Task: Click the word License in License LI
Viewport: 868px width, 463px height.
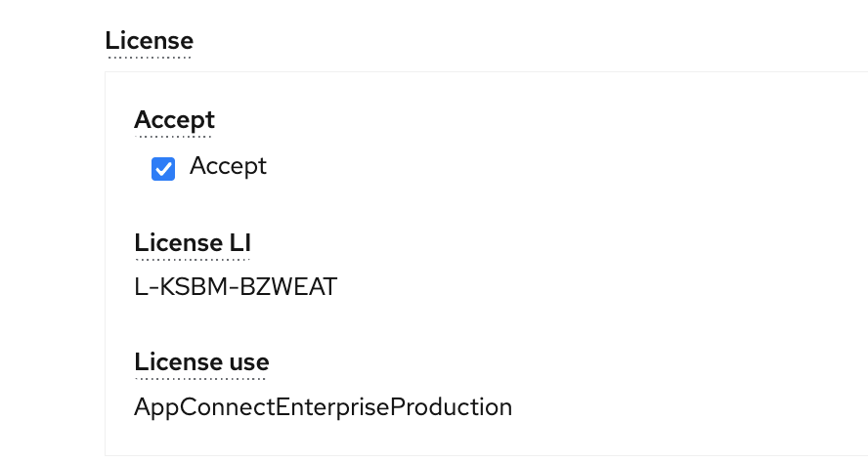Action: pyautogui.click(x=178, y=243)
